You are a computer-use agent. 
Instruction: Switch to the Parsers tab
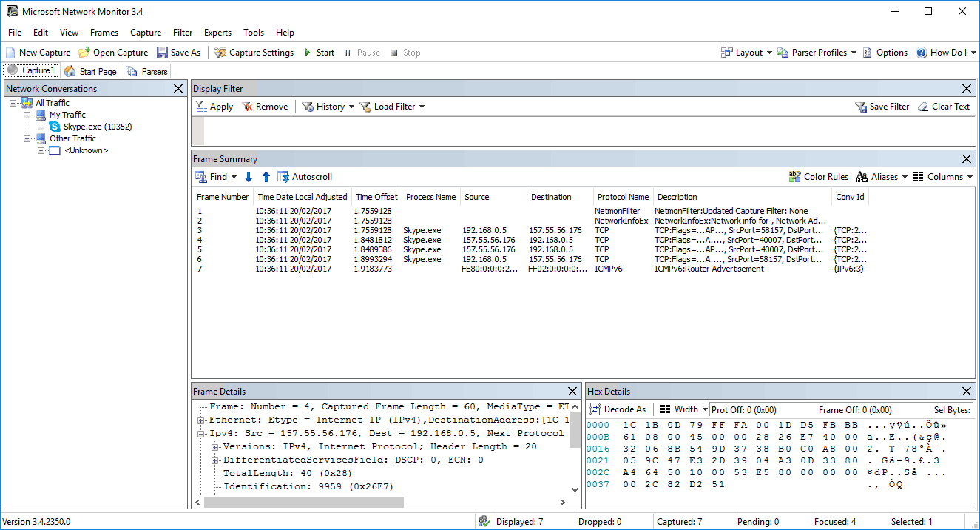(147, 71)
